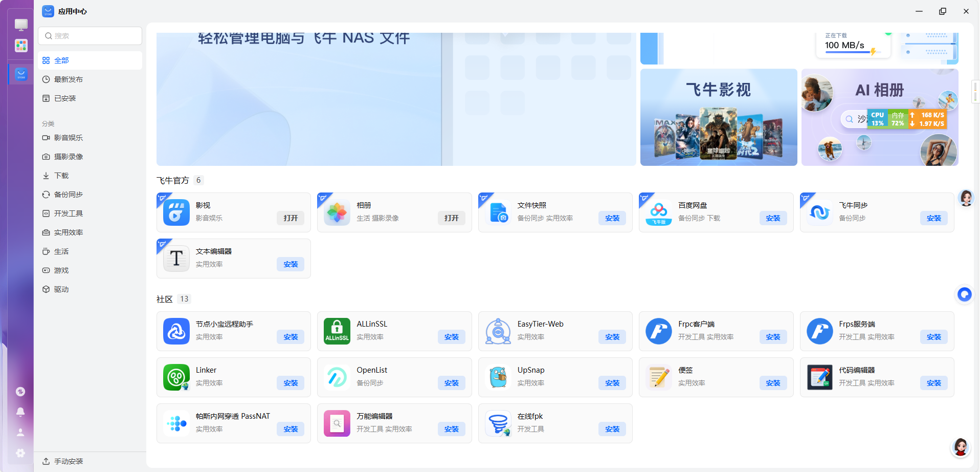Install the 文件快照 app
Viewport: 980px width, 472px height.
[612, 218]
